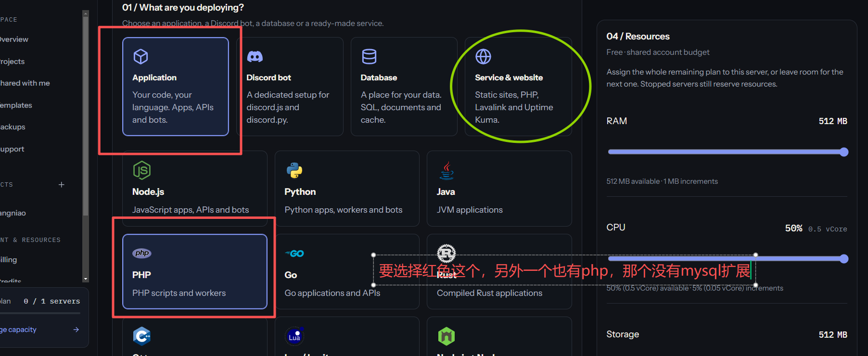Click the Lua moon logo

coord(294,336)
